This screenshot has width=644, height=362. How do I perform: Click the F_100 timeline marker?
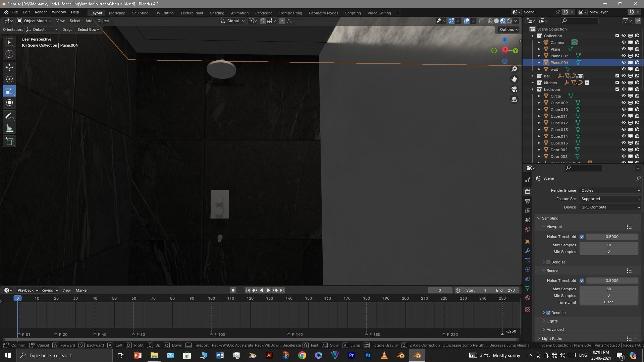212,334
